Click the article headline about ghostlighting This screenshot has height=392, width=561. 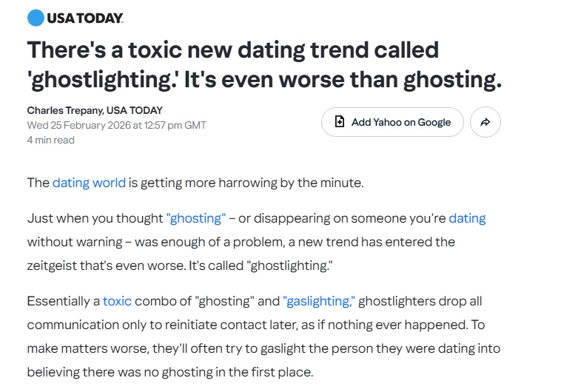[x=263, y=64]
